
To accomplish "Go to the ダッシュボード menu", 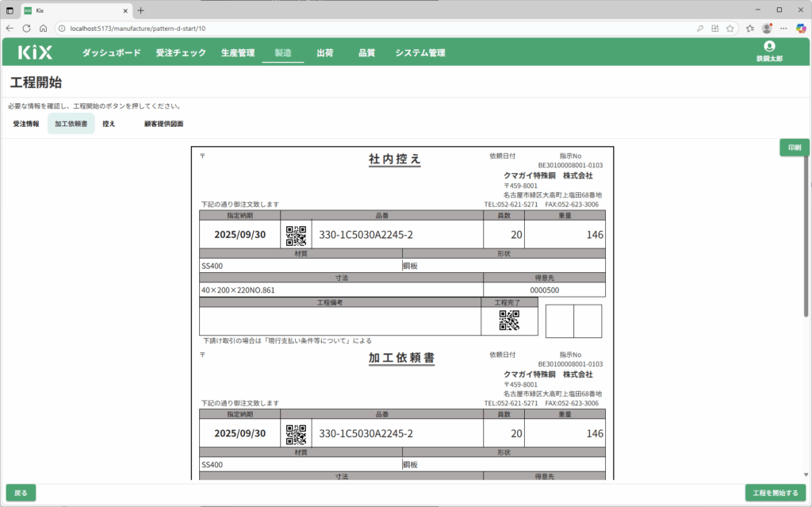I will 111,53.
